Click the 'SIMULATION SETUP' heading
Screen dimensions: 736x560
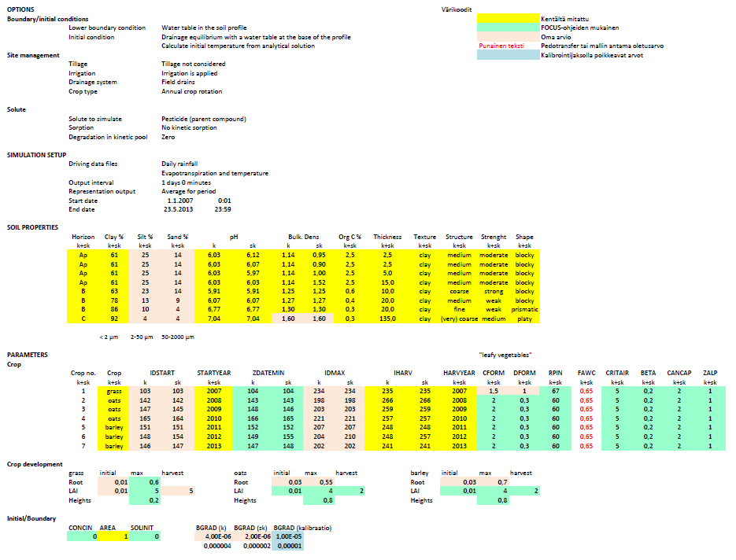click(37, 155)
